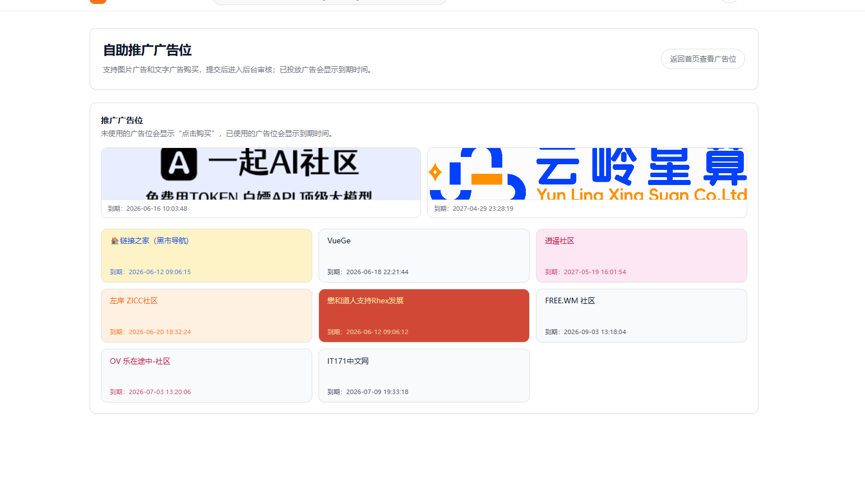Open the OV 乐在途中-社区 ad link
Screen dimensions: 865x504
coord(140,361)
